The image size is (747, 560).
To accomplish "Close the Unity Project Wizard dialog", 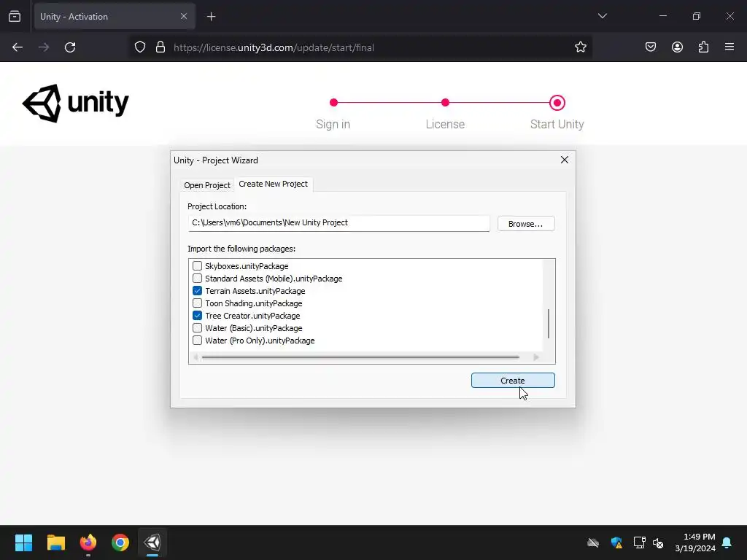I will point(565,160).
